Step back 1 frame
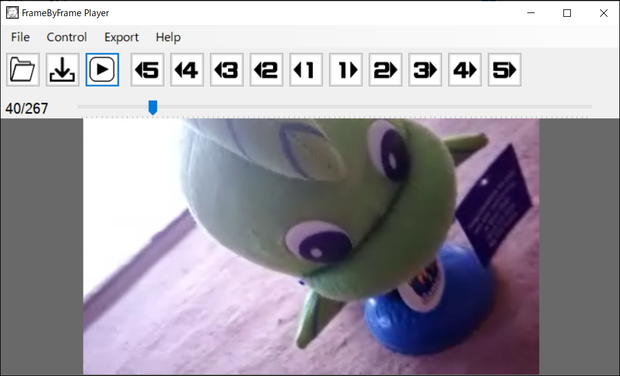Viewport: 620px width, 376px height. click(x=306, y=70)
